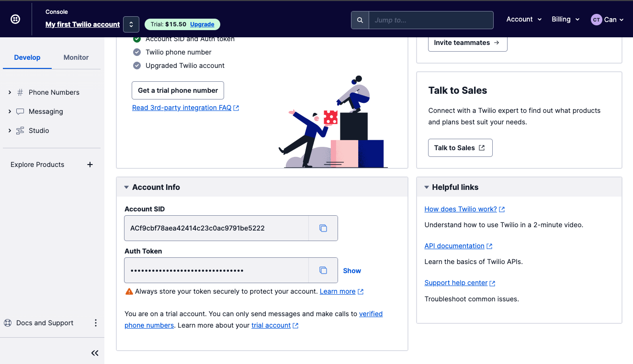The height and width of the screenshot is (364, 633).
Task: Click the Phone Numbers hash icon
Action: (x=20, y=92)
